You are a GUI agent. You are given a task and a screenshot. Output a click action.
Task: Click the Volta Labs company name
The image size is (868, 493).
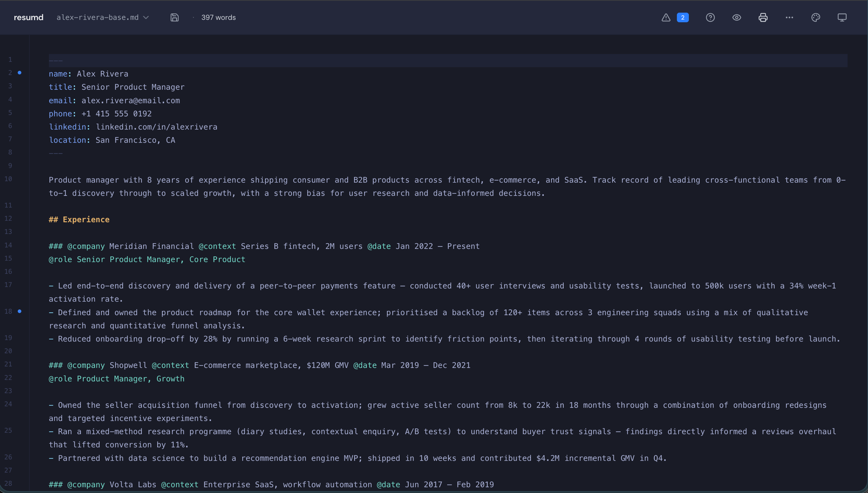point(133,485)
